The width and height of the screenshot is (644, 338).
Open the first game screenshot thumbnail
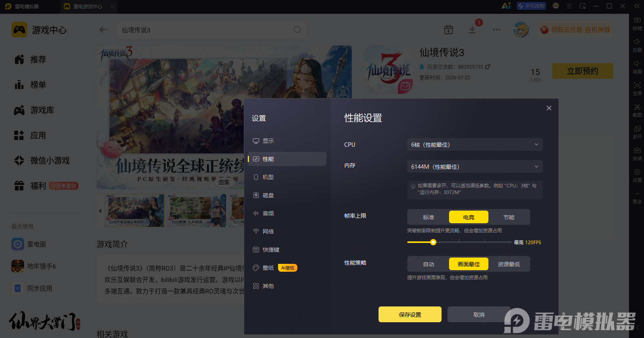tap(134, 211)
